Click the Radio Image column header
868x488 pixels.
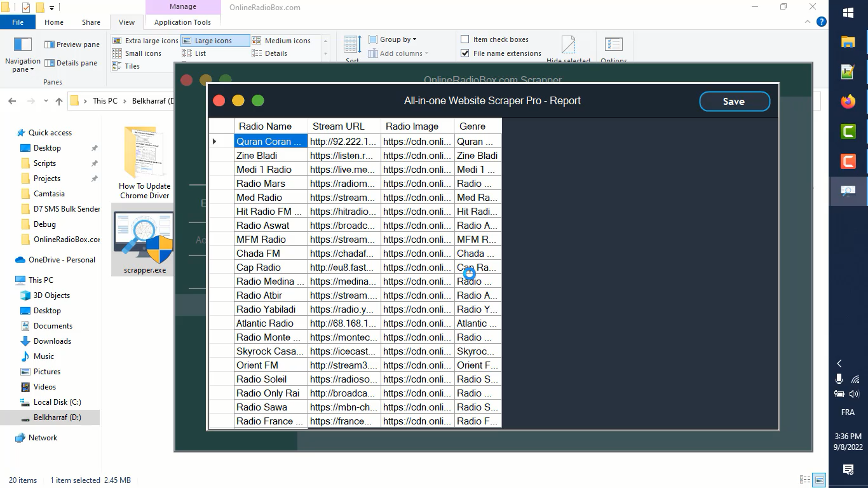[x=417, y=126]
